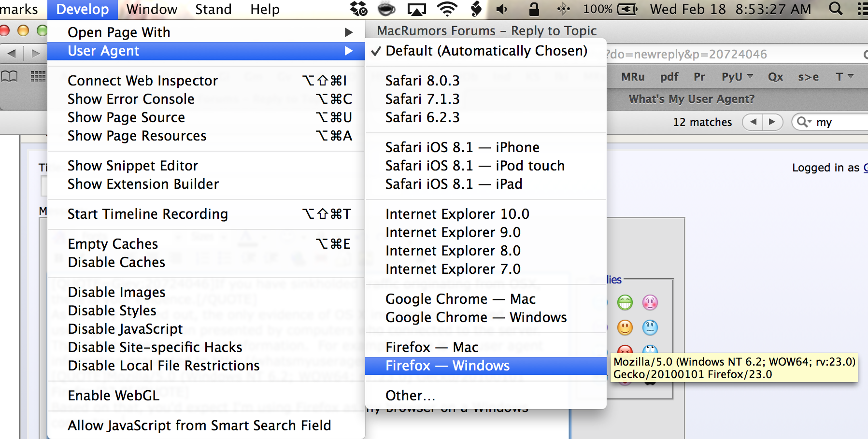Toggle Enable WebGL option
The width and height of the screenshot is (868, 439).
point(206,396)
